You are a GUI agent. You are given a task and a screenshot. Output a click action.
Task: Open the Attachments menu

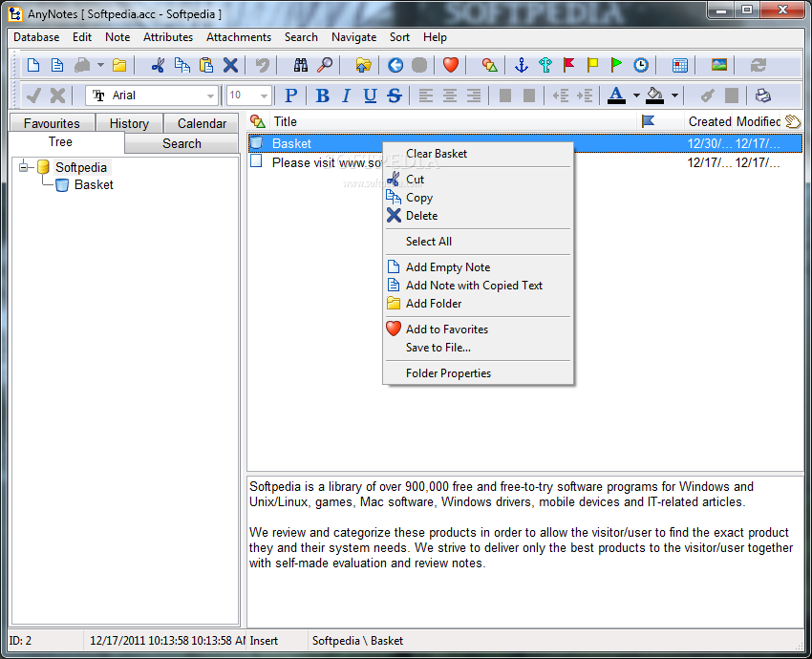pos(238,37)
